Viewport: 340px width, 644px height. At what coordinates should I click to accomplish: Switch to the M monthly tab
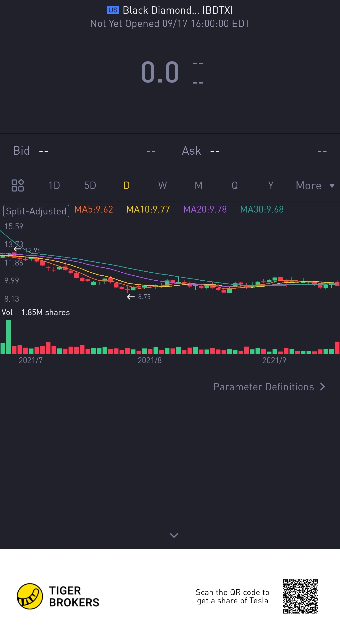pos(199,186)
